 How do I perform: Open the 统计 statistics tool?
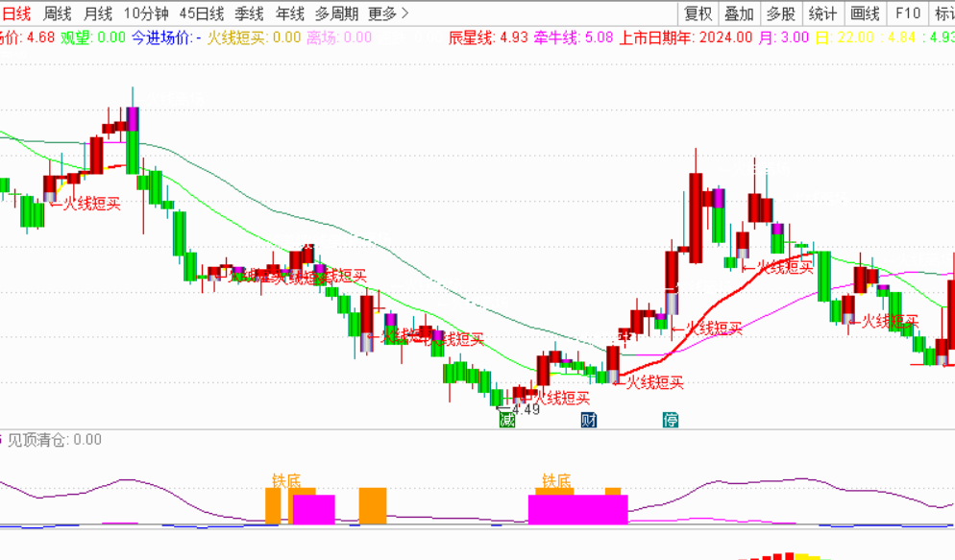click(822, 13)
